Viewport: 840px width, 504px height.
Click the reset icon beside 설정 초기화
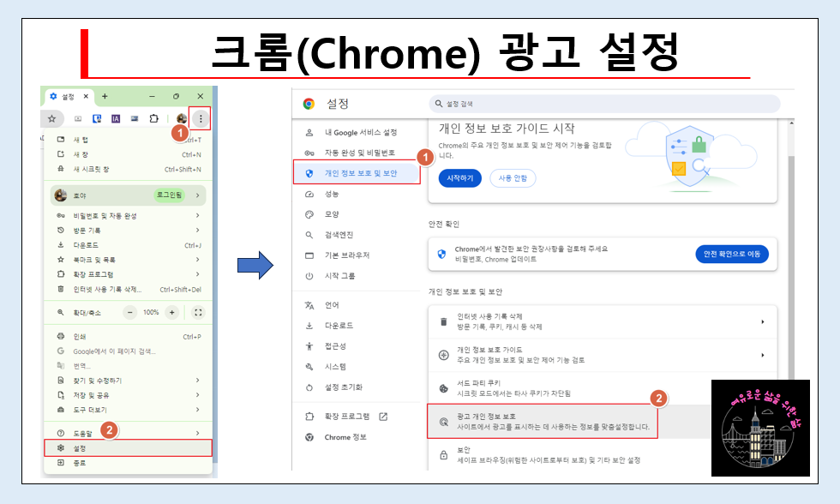point(309,387)
